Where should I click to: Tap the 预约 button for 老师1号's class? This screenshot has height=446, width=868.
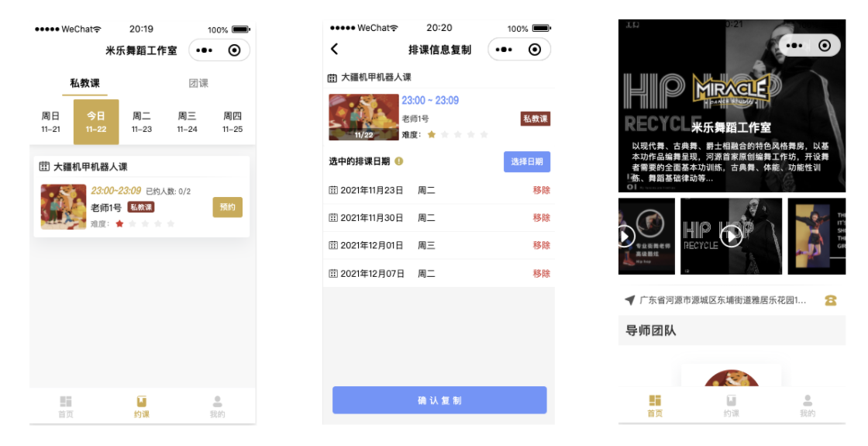click(x=228, y=207)
